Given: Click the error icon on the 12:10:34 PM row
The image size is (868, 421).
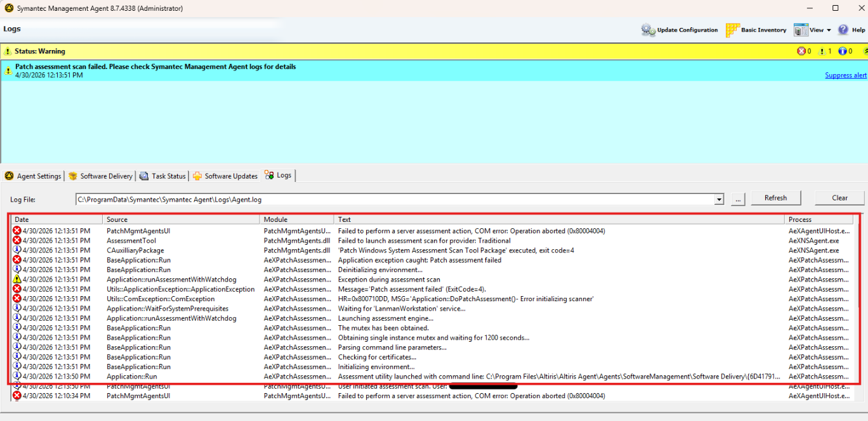Looking at the screenshot, I should pos(17,396).
